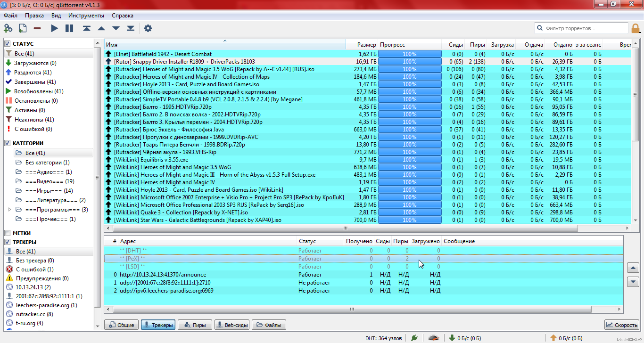Open download speed limit in status bar
644x343 pixels.
(465, 338)
